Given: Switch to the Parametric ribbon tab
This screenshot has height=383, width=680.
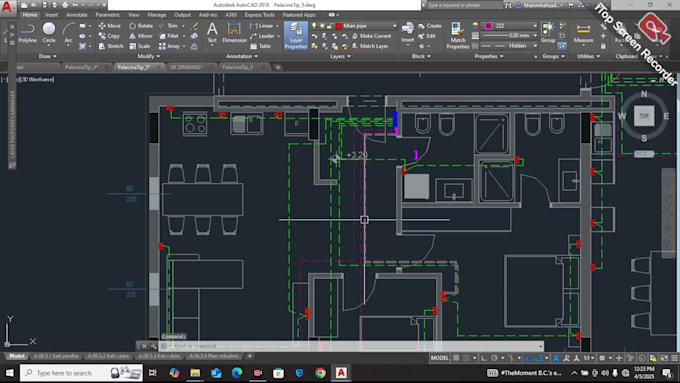Looking at the screenshot, I should click(x=108, y=15).
